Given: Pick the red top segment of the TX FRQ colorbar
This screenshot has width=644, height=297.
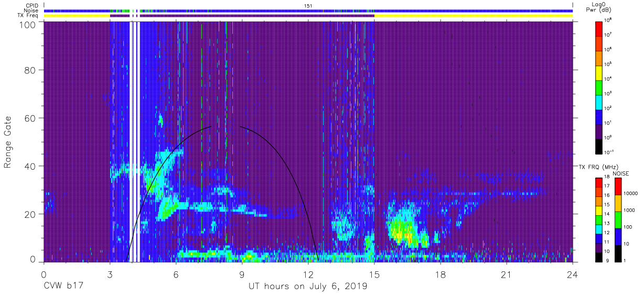Looking at the screenshot, I should (599, 183).
